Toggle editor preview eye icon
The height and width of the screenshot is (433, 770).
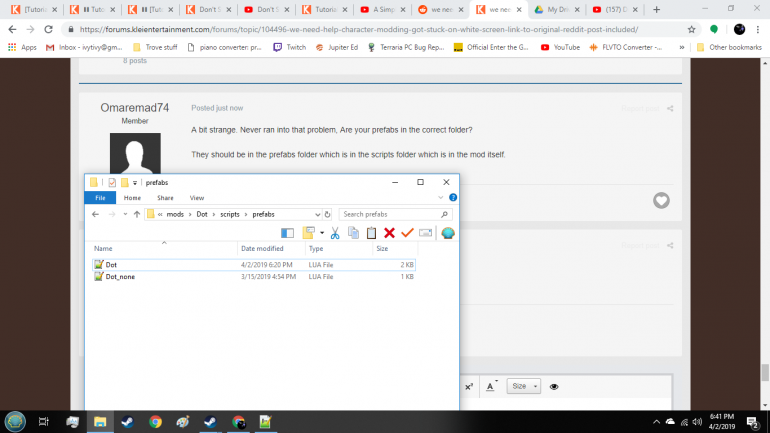[x=554, y=386]
